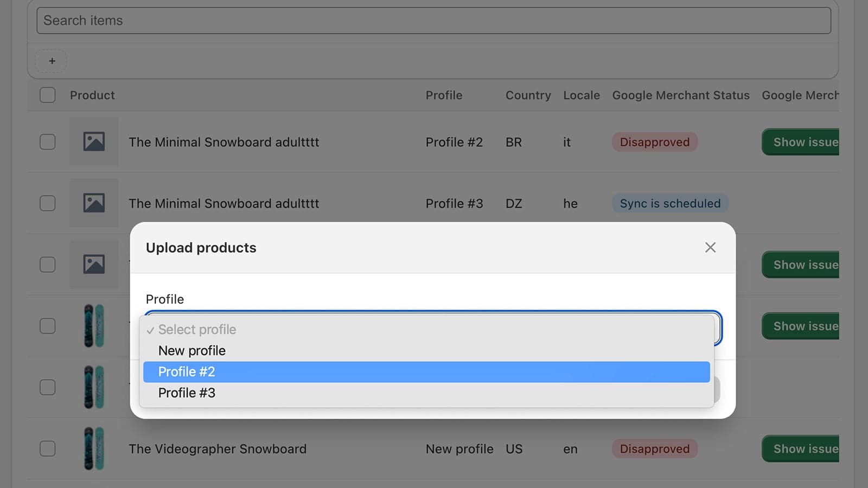Check the first Minimal Snowboard row checkbox
This screenshot has width=868, height=488.
(48, 142)
